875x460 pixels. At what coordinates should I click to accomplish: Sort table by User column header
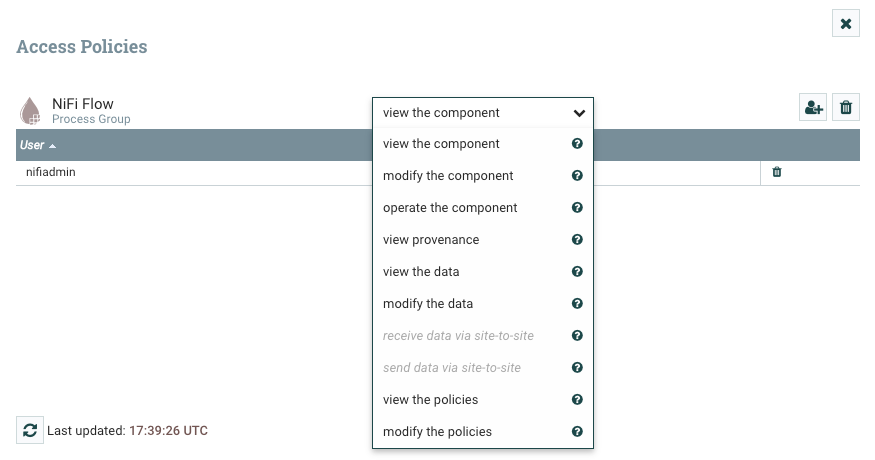33,145
